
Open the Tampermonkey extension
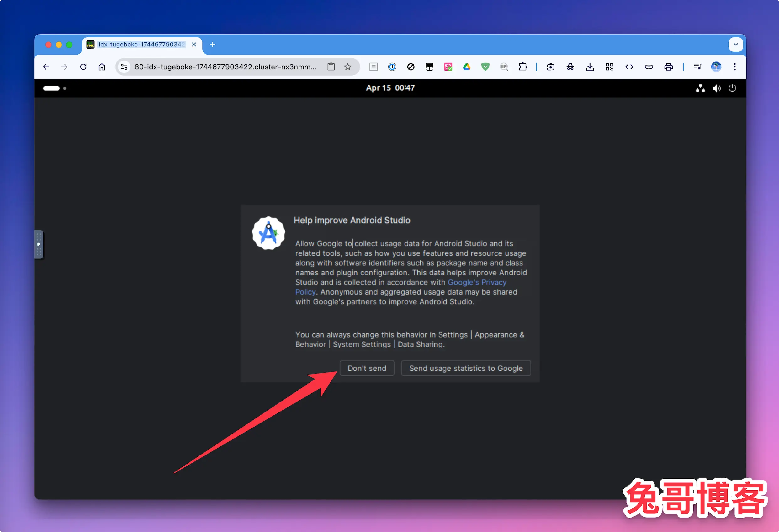click(x=429, y=67)
